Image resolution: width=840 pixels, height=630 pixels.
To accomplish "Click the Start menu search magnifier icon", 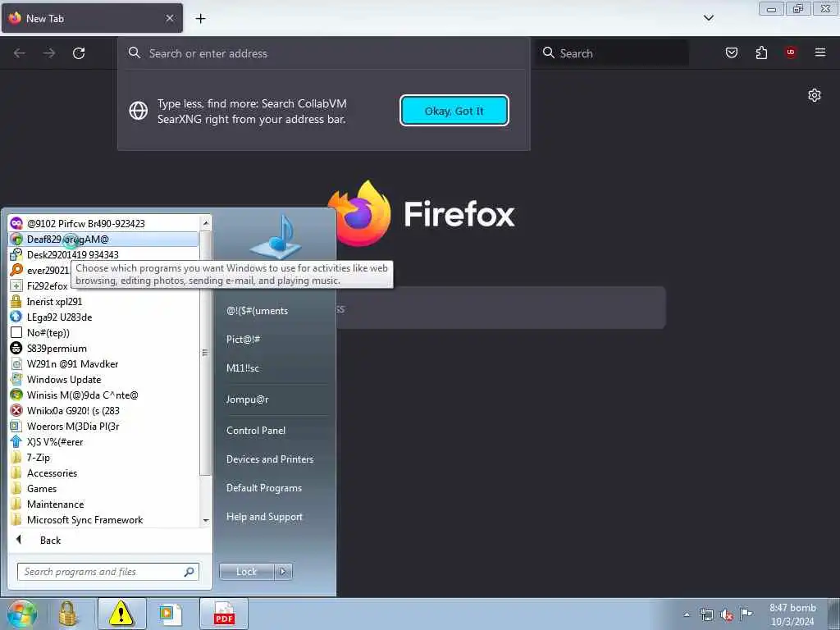I will coord(189,572).
